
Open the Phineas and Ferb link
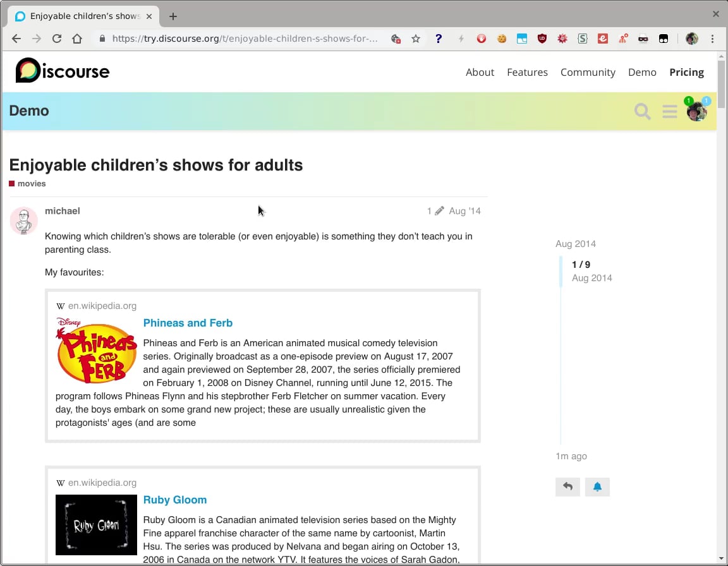(x=188, y=323)
